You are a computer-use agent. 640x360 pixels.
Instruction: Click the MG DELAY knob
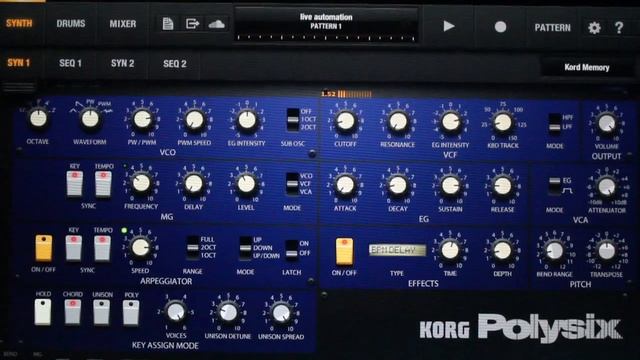coord(194,184)
